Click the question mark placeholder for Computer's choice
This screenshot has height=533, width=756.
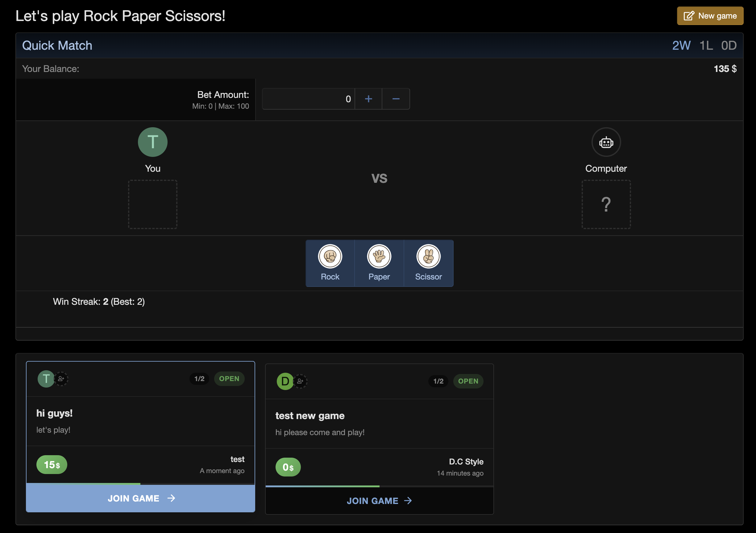[x=606, y=204]
